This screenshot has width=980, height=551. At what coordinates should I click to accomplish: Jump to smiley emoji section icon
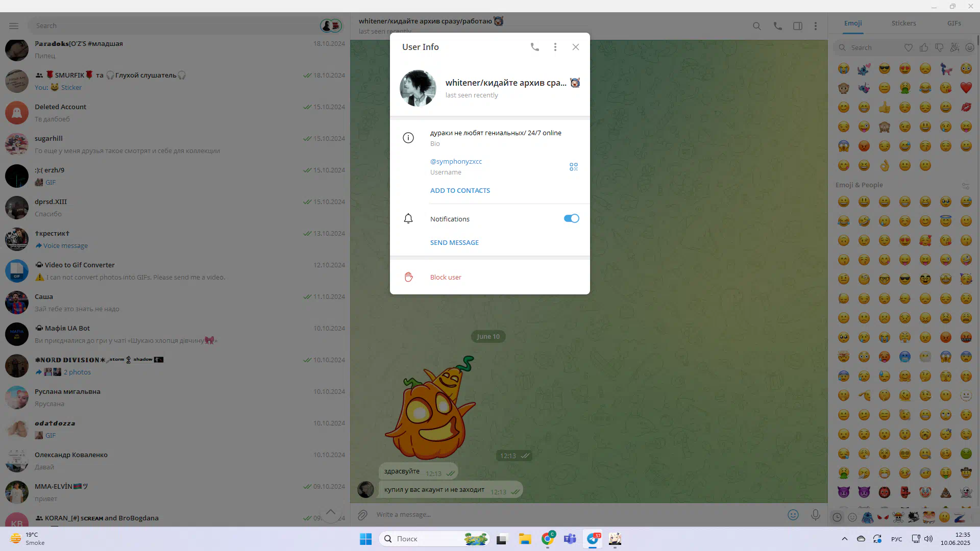[x=852, y=517]
